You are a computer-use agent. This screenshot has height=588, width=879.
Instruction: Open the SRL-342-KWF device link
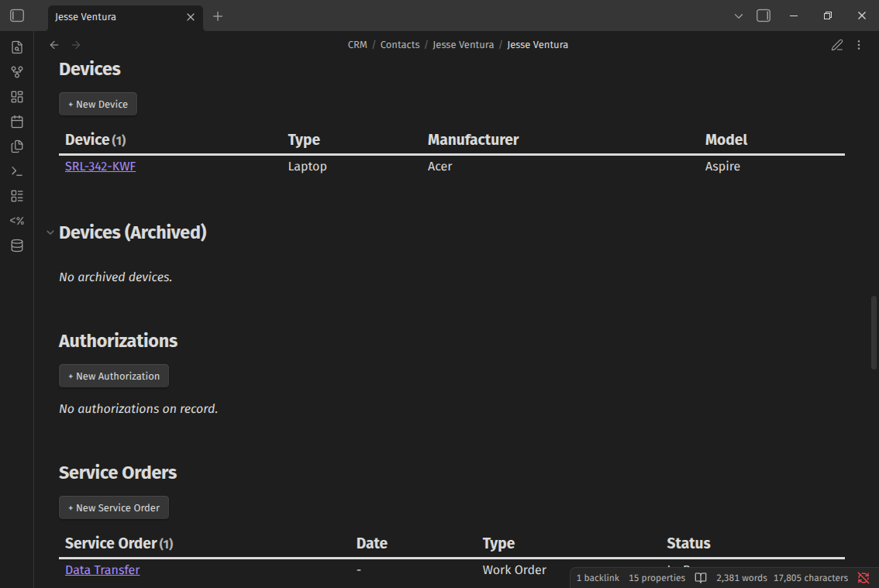pos(100,167)
